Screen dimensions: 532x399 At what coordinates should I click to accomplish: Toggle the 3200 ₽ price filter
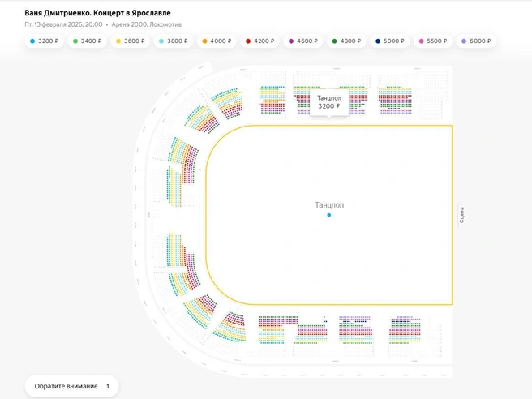point(45,41)
